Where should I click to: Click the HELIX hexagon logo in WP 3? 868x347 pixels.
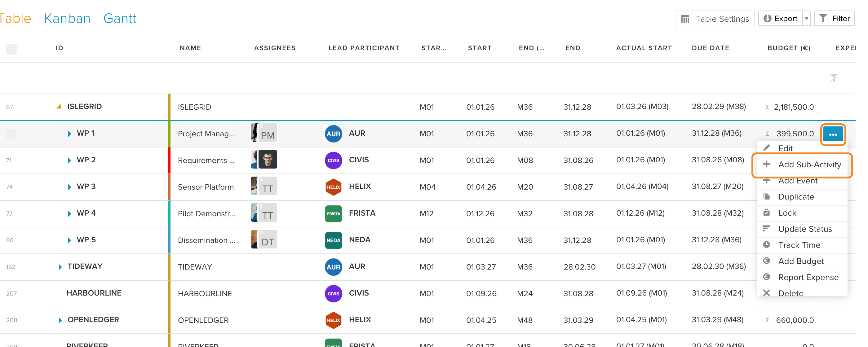tap(333, 187)
